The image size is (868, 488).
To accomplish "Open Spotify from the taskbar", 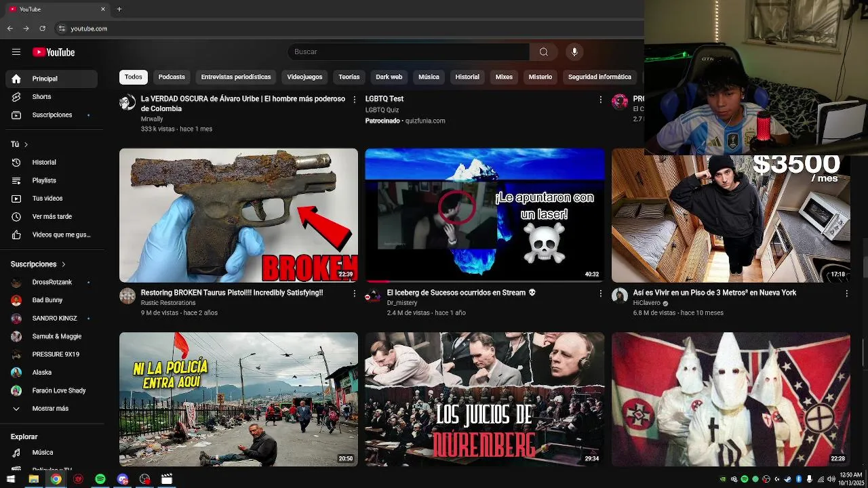I will pos(100,479).
